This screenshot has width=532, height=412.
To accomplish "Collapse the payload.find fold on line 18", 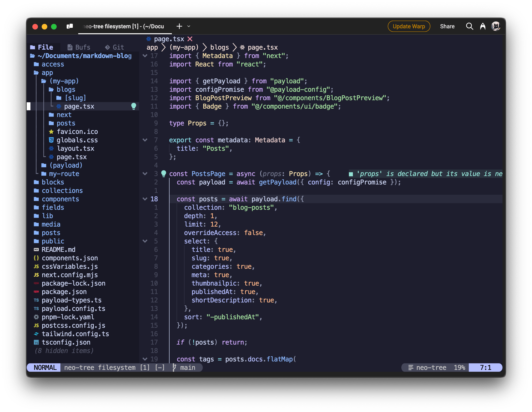I will click(145, 199).
